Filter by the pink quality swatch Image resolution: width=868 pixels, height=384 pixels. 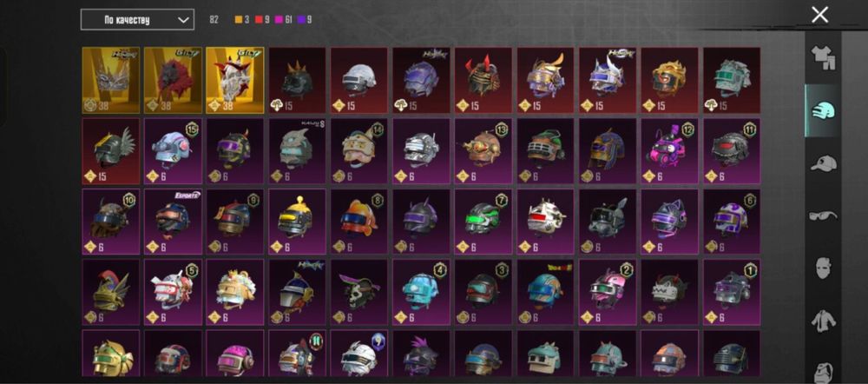(x=279, y=20)
